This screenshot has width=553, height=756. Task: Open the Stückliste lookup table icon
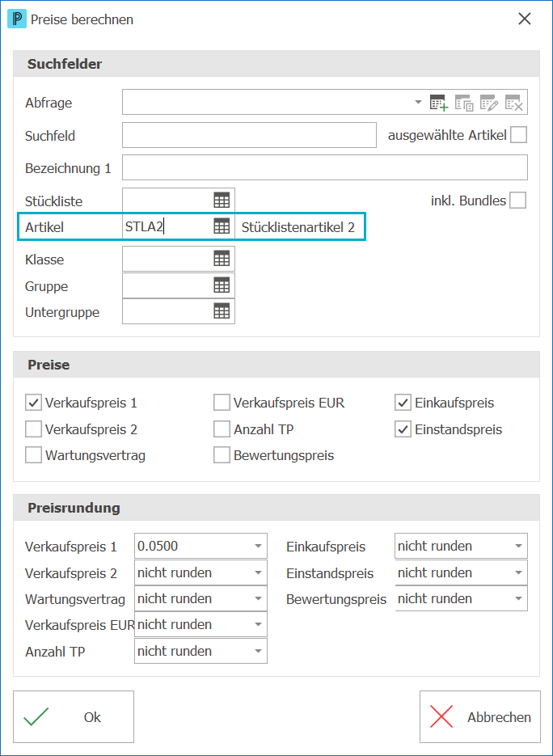pyautogui.click(x=222, y=201)
